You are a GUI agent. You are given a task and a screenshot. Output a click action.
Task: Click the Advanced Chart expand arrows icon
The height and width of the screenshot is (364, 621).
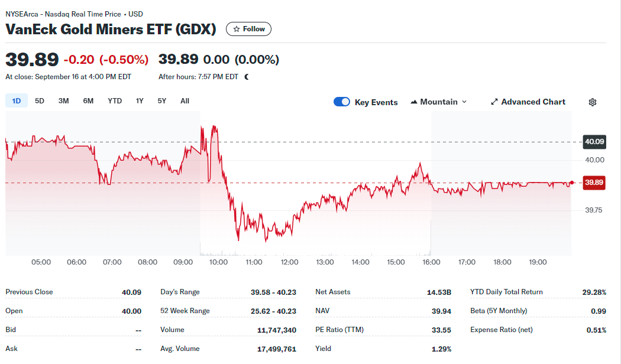click(494, 102)
